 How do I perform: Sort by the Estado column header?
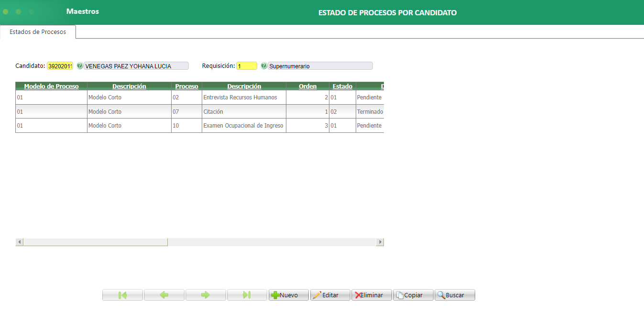342,86
